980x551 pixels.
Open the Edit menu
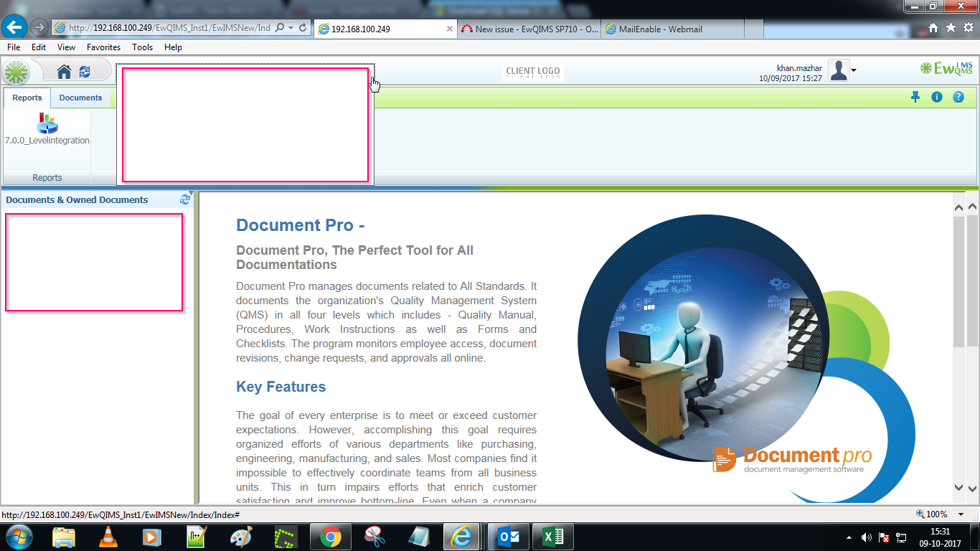(x=39, y=47)
